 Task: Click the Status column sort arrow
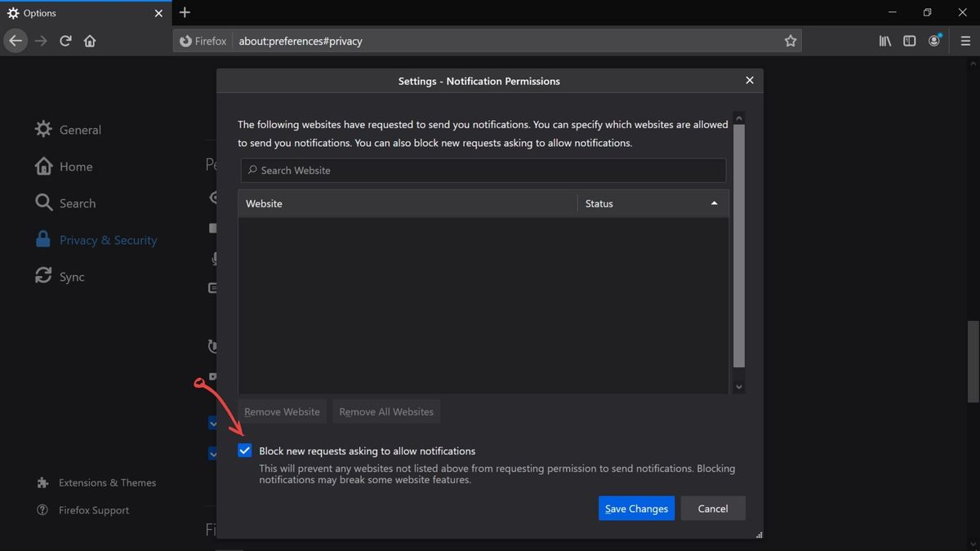tap(713, 202)
